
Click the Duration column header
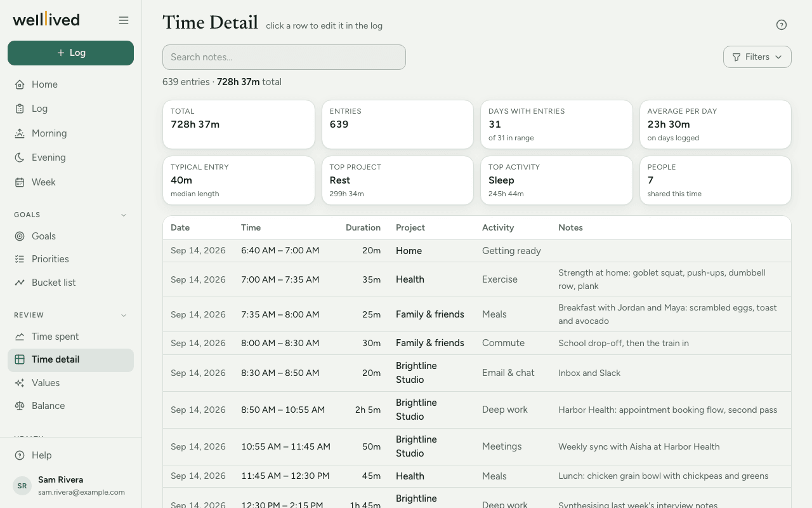(363, 227)
